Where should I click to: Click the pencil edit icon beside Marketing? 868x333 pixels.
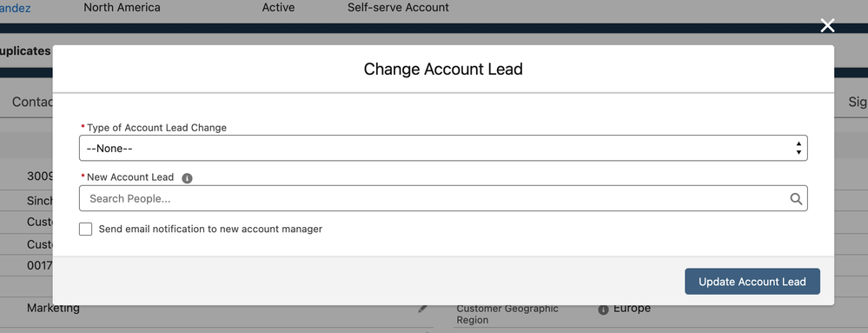423,309
